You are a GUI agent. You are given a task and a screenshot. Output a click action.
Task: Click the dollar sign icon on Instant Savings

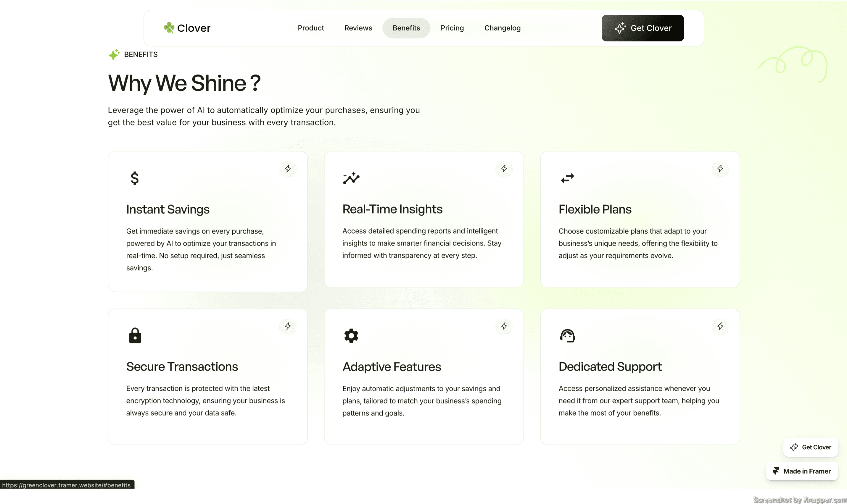tap(135, 178)
